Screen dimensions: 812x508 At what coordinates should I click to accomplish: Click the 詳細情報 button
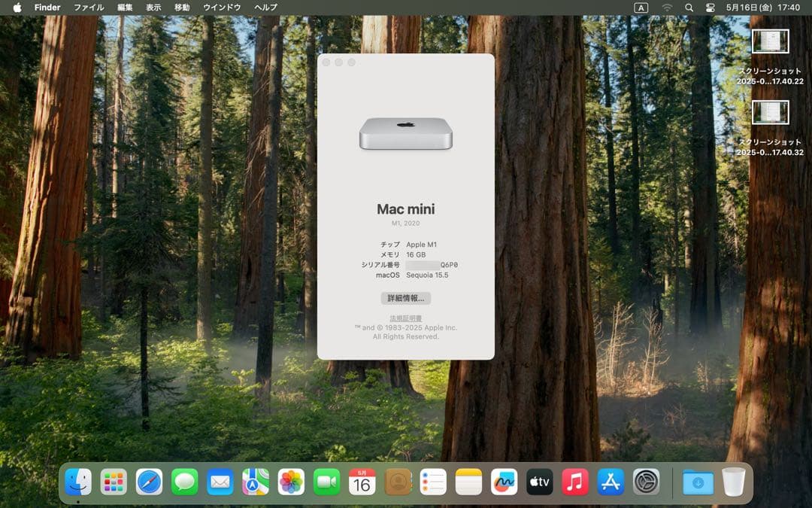[406, 298]
